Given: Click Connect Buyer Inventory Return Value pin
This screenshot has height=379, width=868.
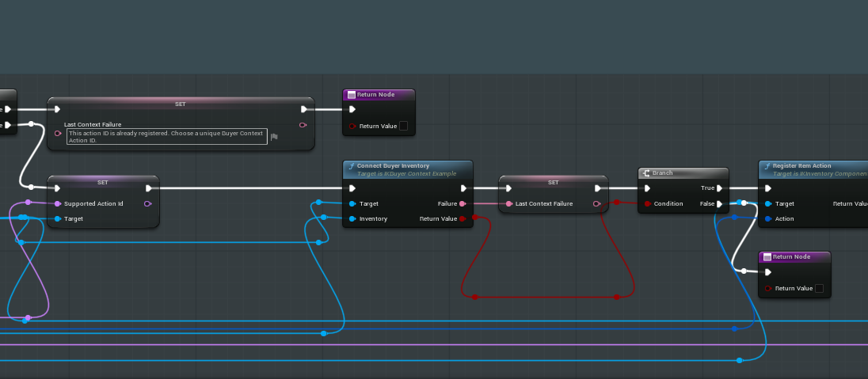Looking at the screenshot, I should pos(463,218).
